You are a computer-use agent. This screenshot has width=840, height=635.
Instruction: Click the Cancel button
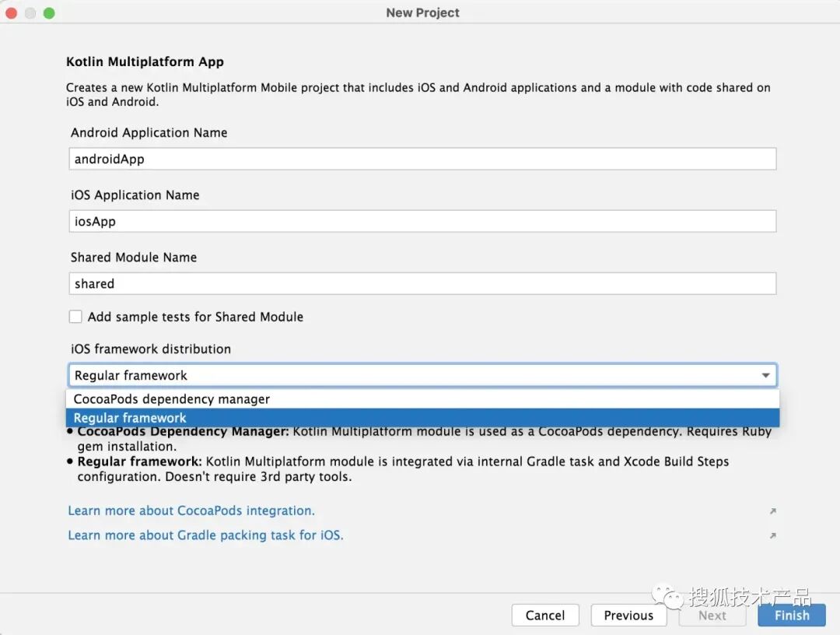pyautogui.click(x=544, y=616)
